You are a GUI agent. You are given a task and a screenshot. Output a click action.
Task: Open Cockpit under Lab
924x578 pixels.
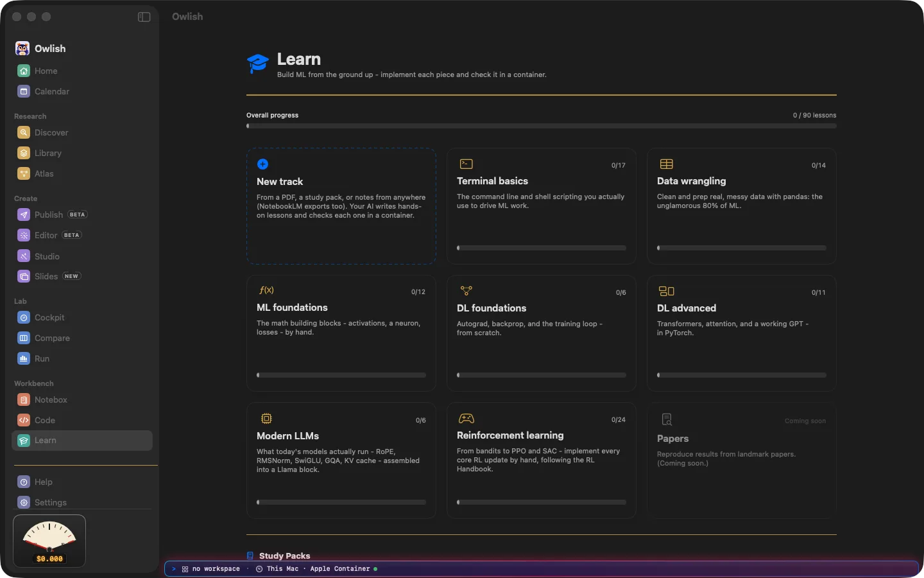82,317
